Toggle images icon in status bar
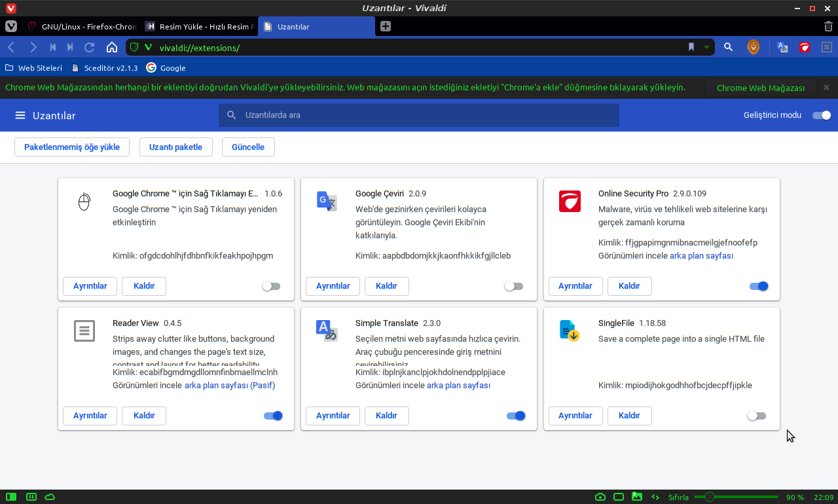The image size is (838, 504). 637,497
